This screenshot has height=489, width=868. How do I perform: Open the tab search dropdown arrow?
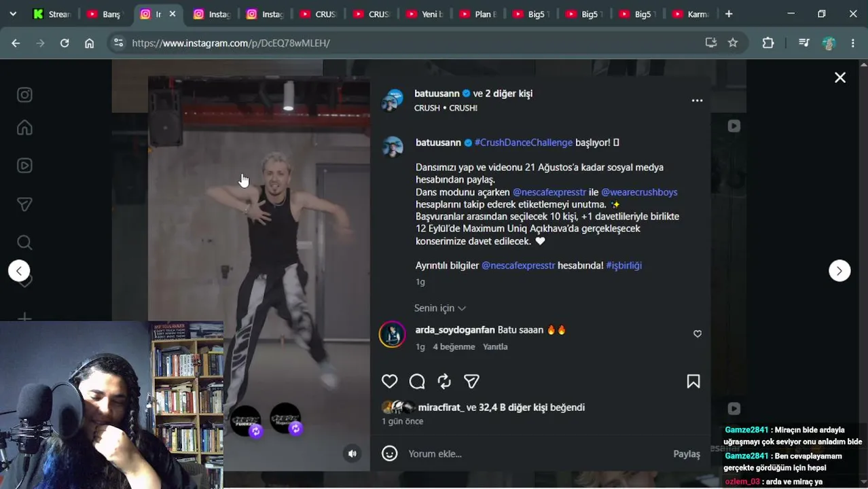point(13,14)
